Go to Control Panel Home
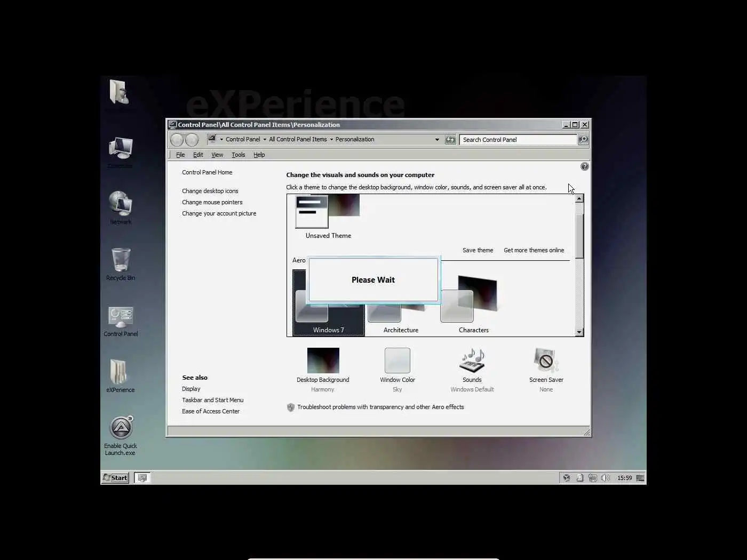 pos(207,172)
